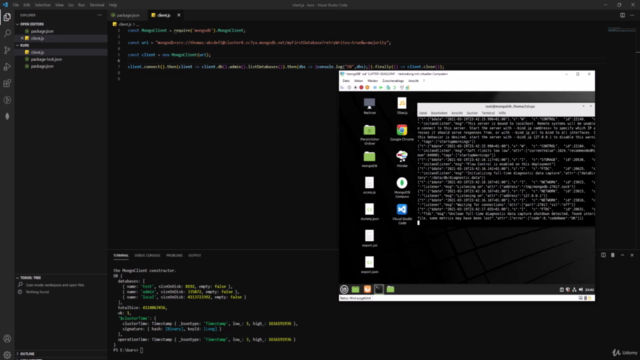Open the File menu in VS Code

[x=16, y=5]
